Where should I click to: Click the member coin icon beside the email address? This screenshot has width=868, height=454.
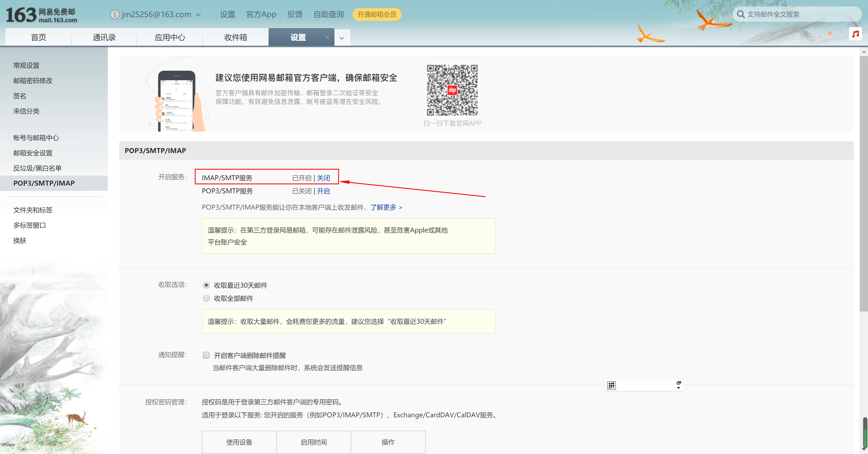click(x=115, y=14)
